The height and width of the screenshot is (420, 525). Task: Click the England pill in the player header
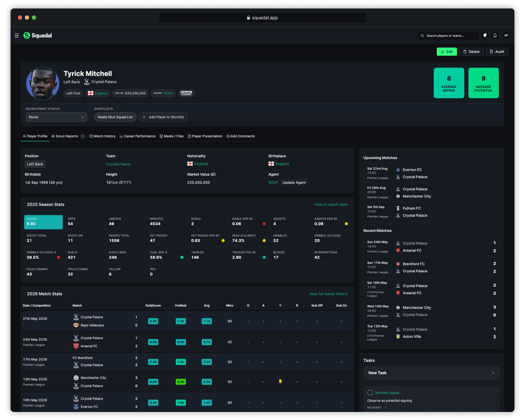[x=98, y=93]
